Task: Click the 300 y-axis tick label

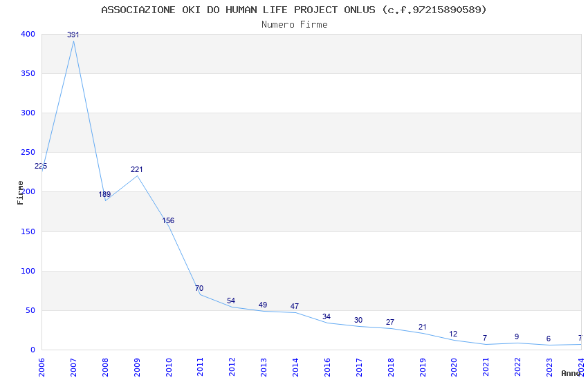Action: point(28,113)
